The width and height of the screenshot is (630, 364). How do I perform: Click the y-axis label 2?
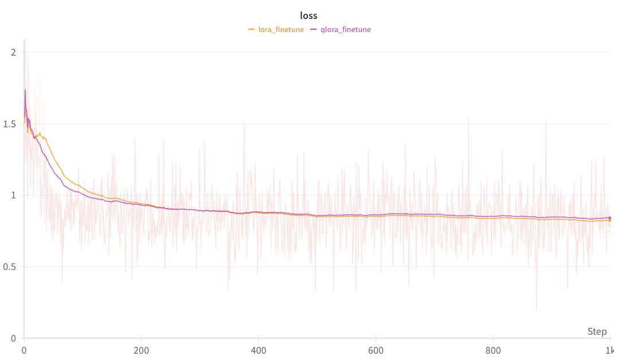pos(14,52)
